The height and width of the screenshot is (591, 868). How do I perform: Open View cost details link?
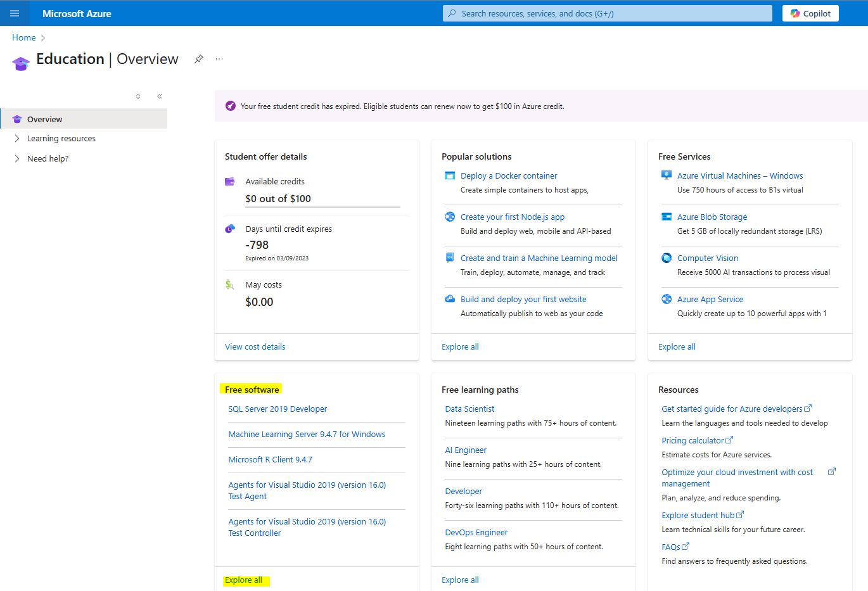click(x=255, y=346)
